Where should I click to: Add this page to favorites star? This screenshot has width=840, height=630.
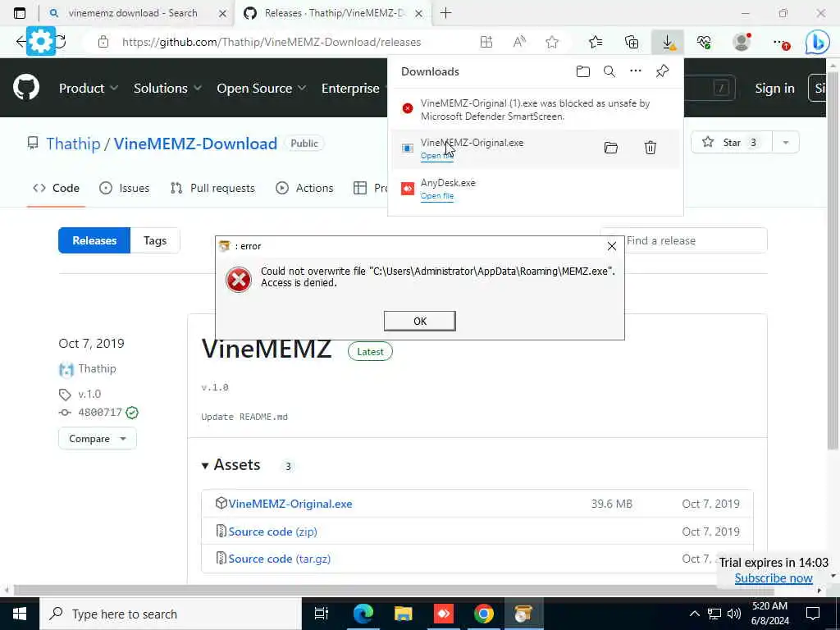[x=552, y=43]
